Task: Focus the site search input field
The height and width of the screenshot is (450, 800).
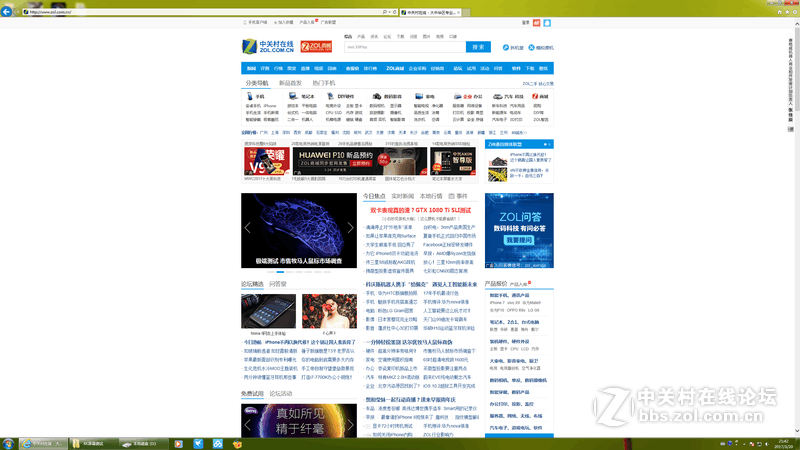Action: [x=405, y=47]
